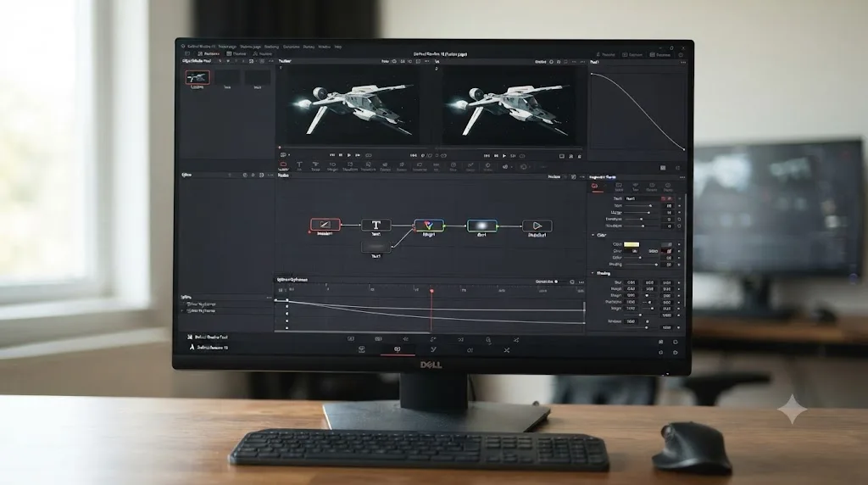Toggle the switch dot beside Generation in spline editor
Viewport: 868px width, 485px height.
point(556,282)
